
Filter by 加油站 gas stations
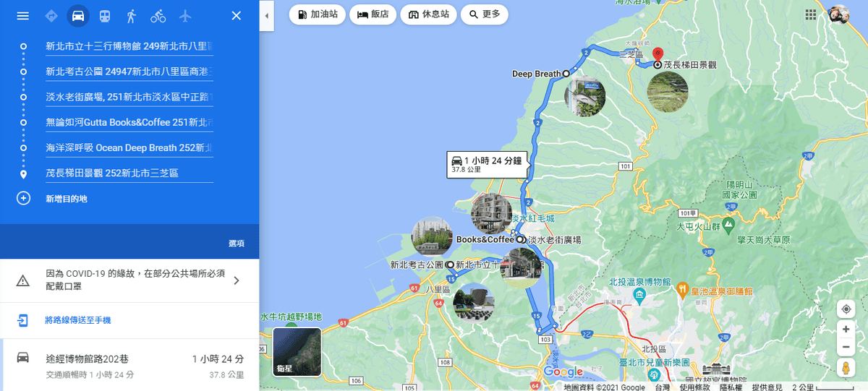[318, 14]
